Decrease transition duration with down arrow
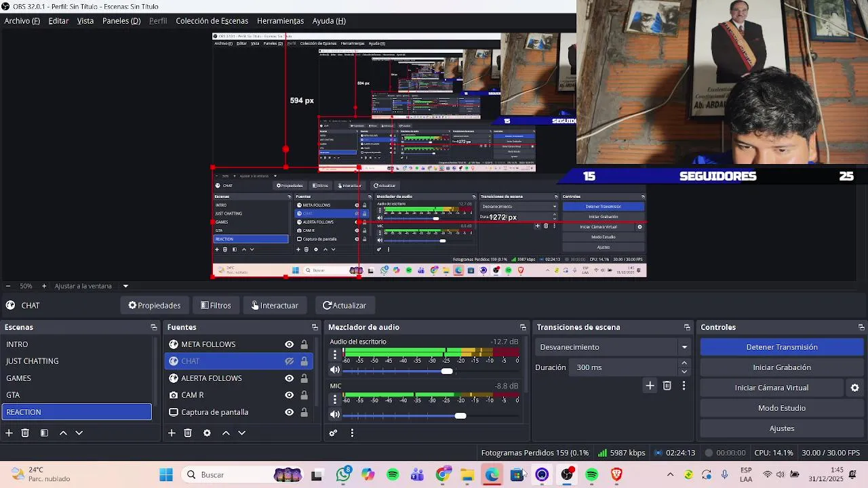The height and width of the screenshot is (488, 868). click(x=684, y=371)
